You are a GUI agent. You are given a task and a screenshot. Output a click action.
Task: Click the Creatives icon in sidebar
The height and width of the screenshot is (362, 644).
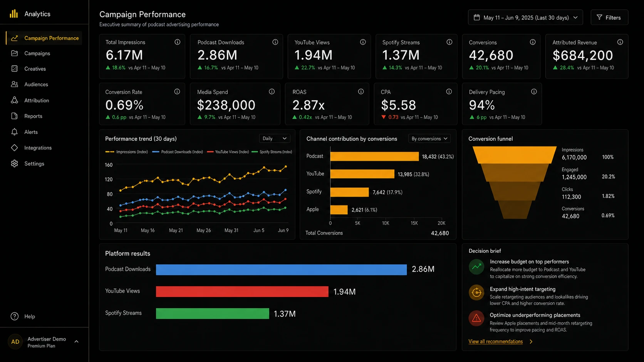(15, 68)
